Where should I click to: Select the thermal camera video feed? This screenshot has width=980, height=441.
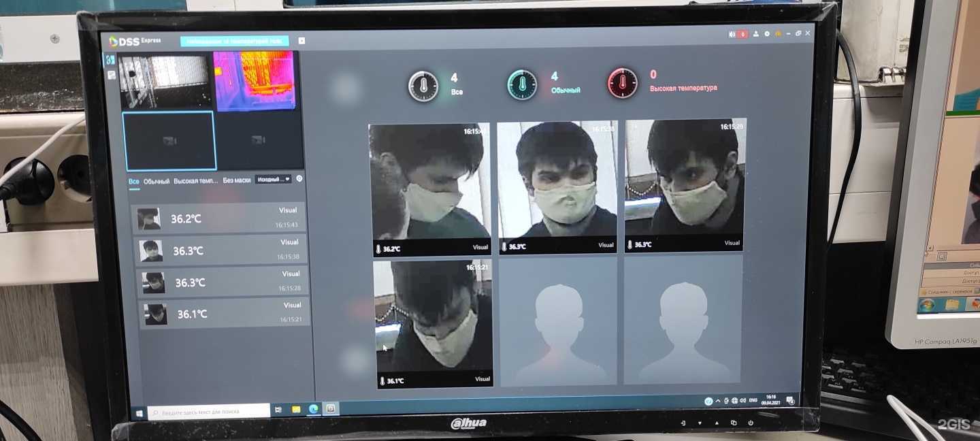[255, 80]
